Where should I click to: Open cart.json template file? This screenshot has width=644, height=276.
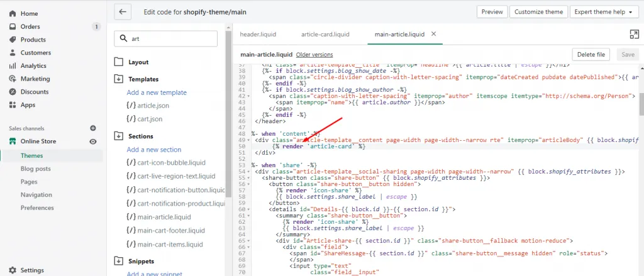tap(145, 119)
